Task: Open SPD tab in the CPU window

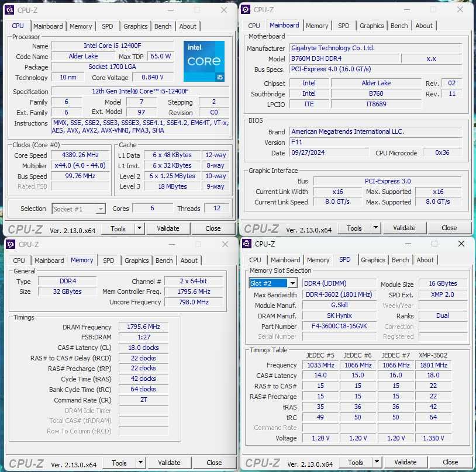Action: click(108, 26)
